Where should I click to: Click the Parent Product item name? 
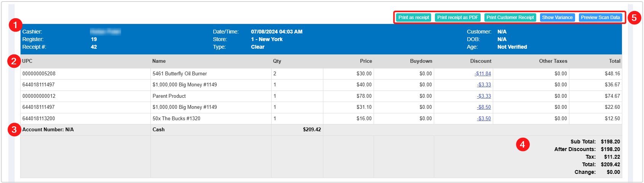tap(169, 96)
